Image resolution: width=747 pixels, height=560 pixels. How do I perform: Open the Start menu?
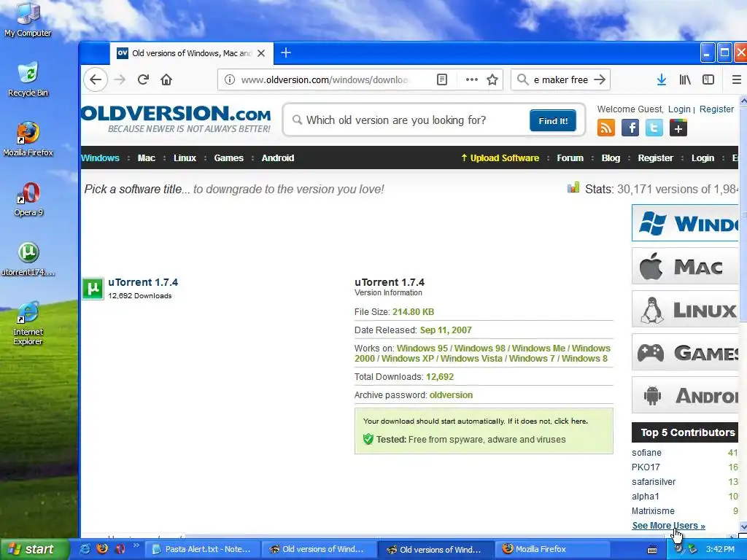[x=34, y=549]
